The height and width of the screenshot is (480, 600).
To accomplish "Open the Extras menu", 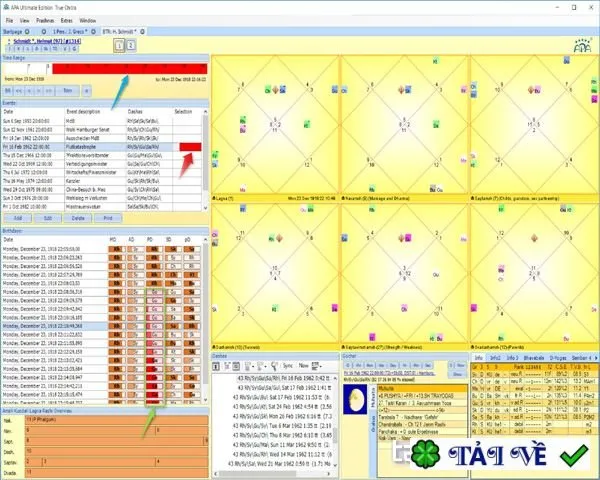I will (x=66, y=21).
